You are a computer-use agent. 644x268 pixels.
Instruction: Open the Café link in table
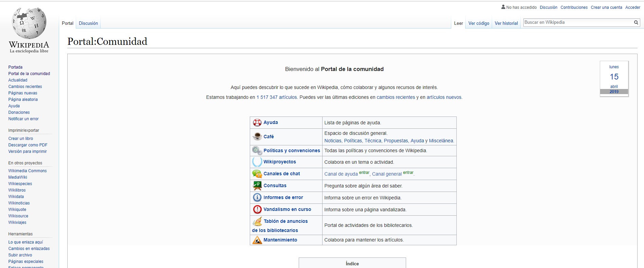tap(268, 137)
